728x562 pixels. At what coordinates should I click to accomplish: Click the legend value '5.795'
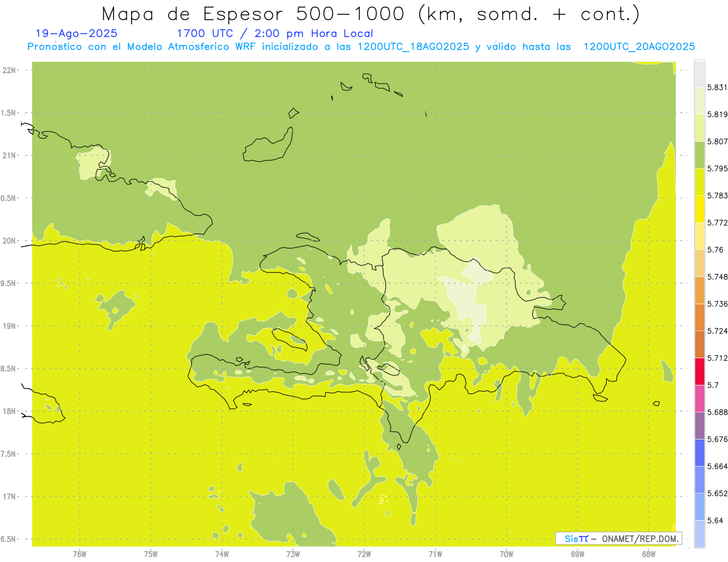(717, 169)
